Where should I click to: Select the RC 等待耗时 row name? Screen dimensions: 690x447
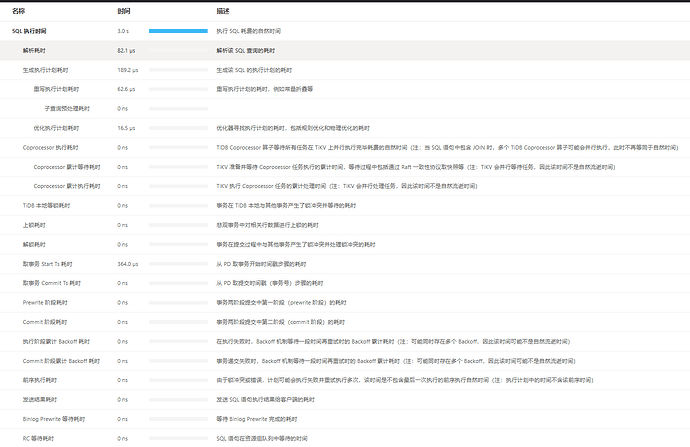38,438
